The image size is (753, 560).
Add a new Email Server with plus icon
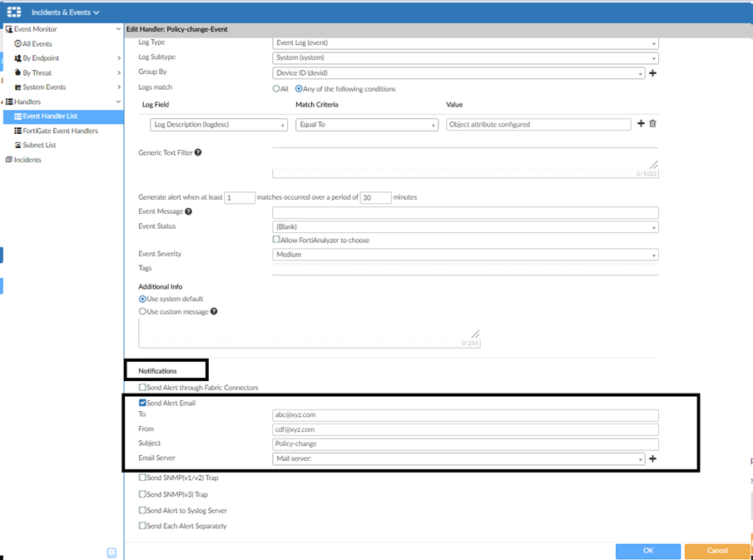[x=653, y=458]
